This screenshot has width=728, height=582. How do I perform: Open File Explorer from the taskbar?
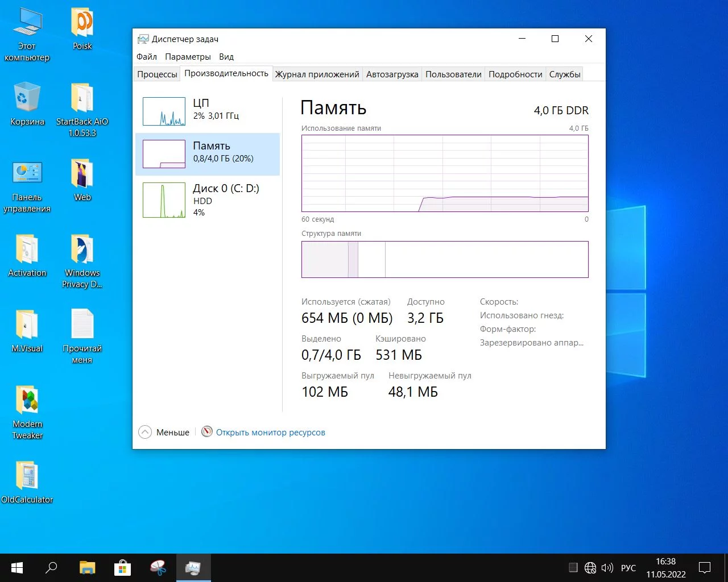87,568
